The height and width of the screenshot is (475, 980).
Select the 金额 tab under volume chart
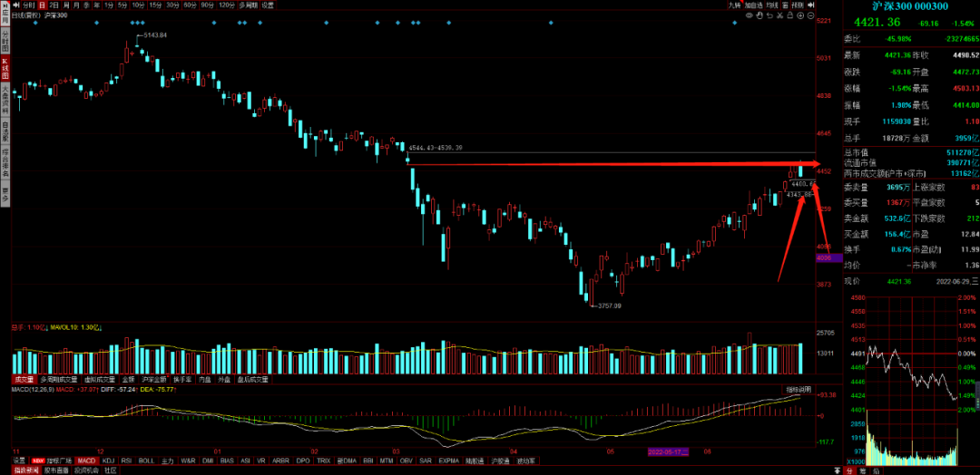coord(128,379)
